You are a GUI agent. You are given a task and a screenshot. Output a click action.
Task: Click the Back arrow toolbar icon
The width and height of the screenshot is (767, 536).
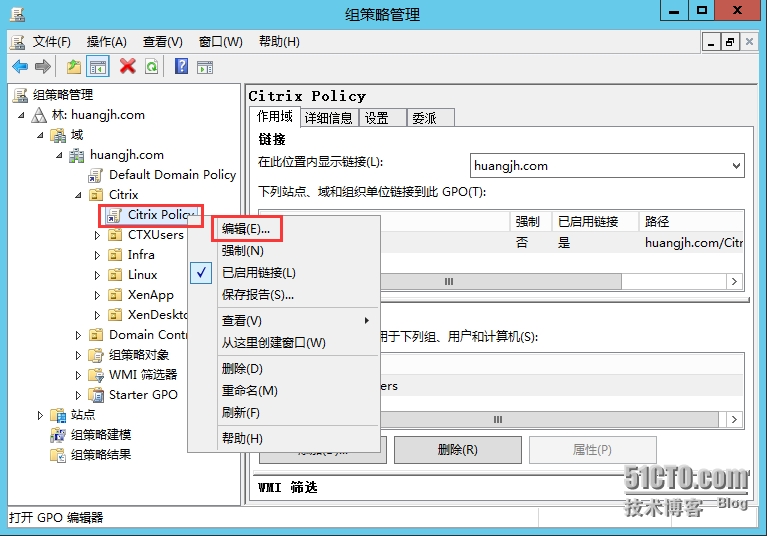coord(20,67)
